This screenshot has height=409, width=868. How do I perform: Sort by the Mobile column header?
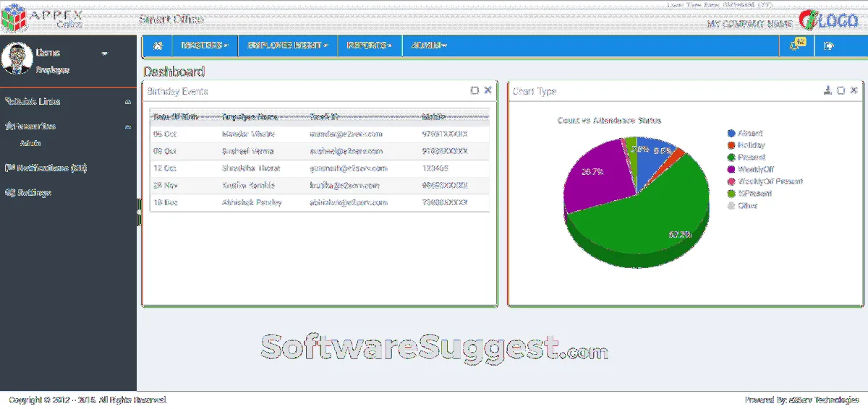click(433, 116)
